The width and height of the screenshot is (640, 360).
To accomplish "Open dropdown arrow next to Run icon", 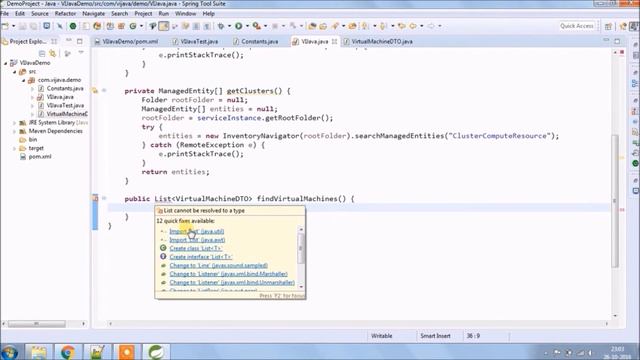I will click(x=247, y=26).
